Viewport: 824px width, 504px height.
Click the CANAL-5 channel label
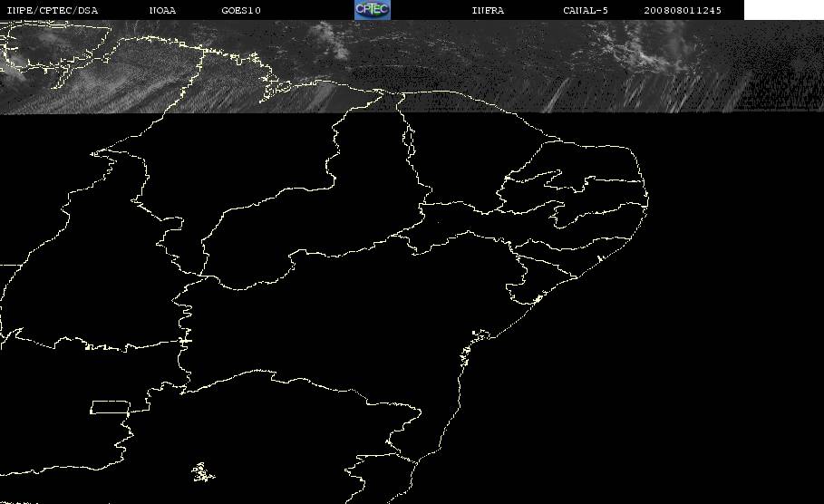(586, 10)
